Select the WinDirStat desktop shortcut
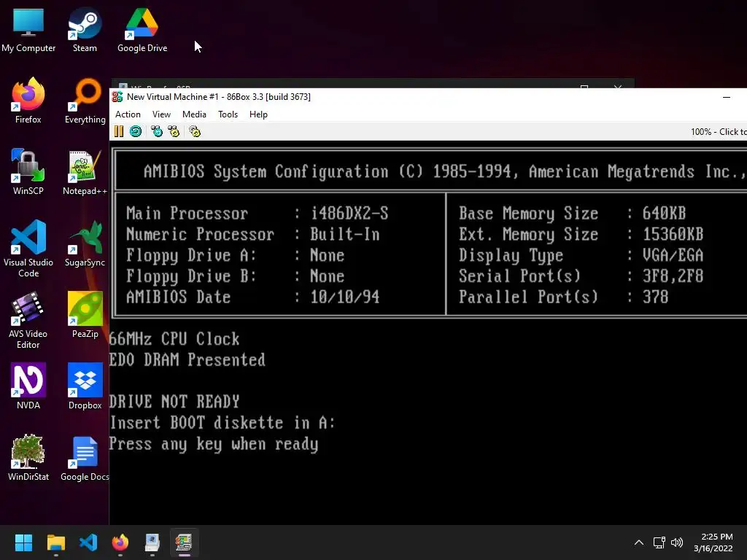The width and height of the screenshot is (747, 560). 28,458
